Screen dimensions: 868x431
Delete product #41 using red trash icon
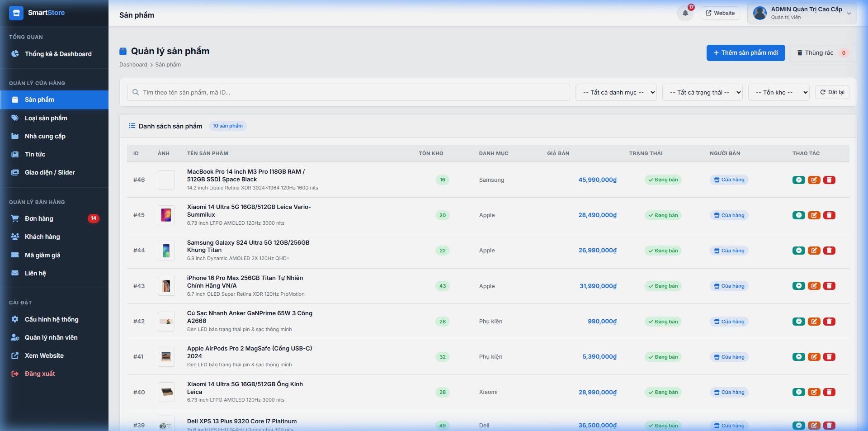point(829,357)
